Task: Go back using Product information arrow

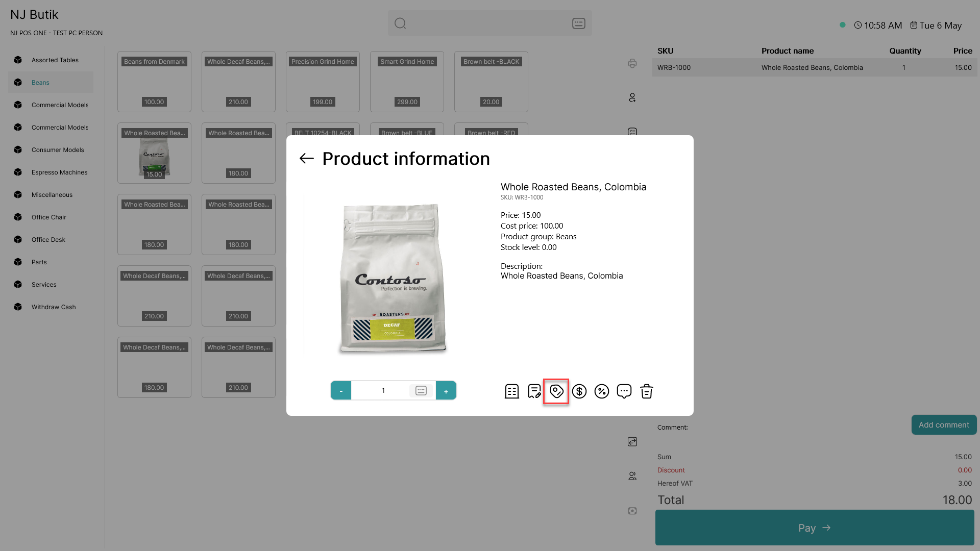Action: (x=306, y=159)
